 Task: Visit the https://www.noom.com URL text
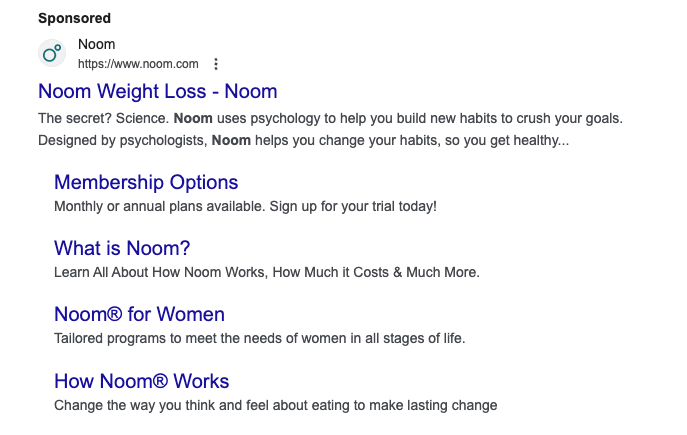(138, 64)
